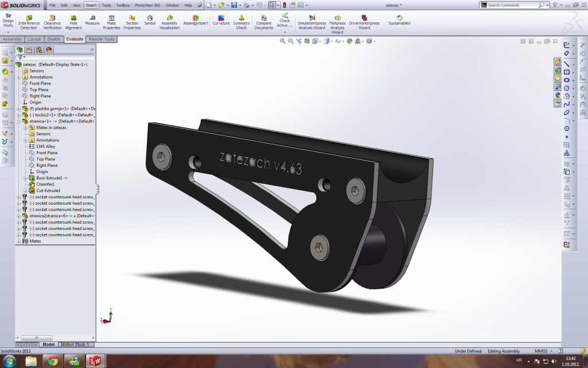
Task: Open Design Study dropdown
Action: pyautogui.click(x=8, y=32)
